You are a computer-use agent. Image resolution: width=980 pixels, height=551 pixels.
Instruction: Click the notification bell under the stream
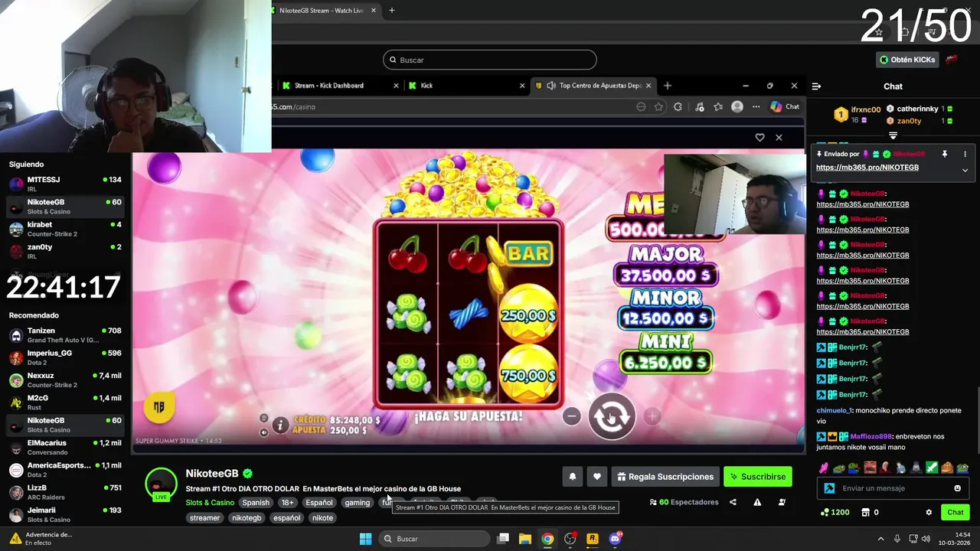click(x=572, y=477)
